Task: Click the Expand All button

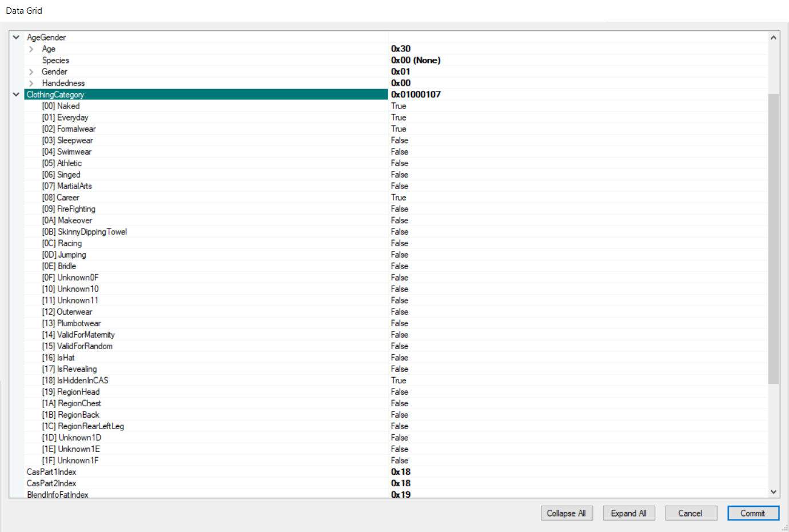Action: pyautogui.click(x=629, y=513)
